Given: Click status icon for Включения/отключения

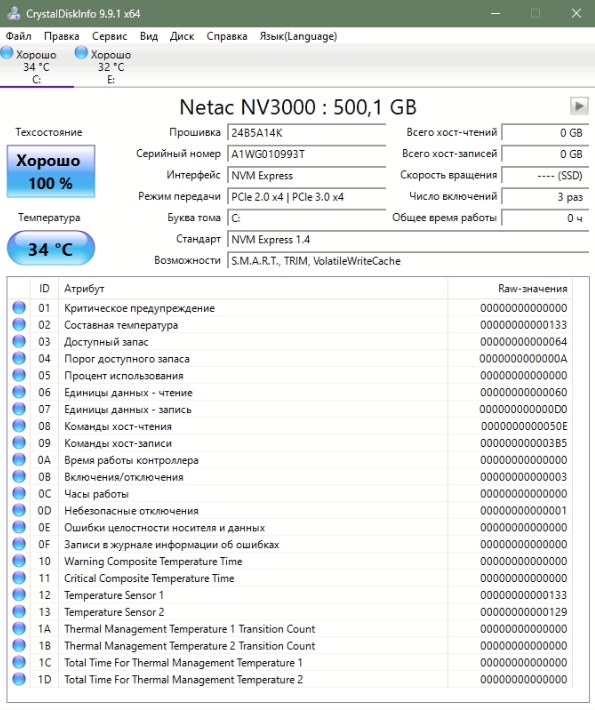Looking at the screenshot, I should click(x=19, y=476).
